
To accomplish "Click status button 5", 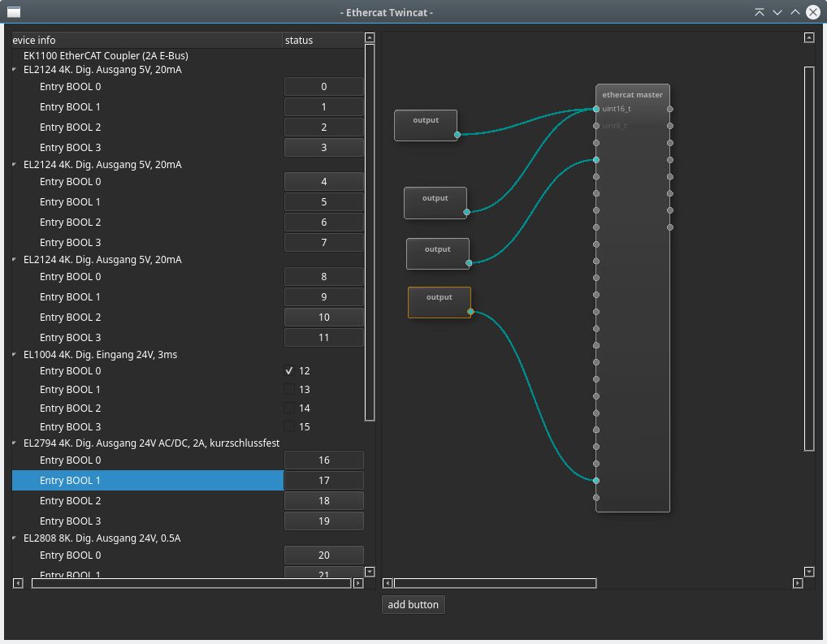I will (x=324, y=202).
